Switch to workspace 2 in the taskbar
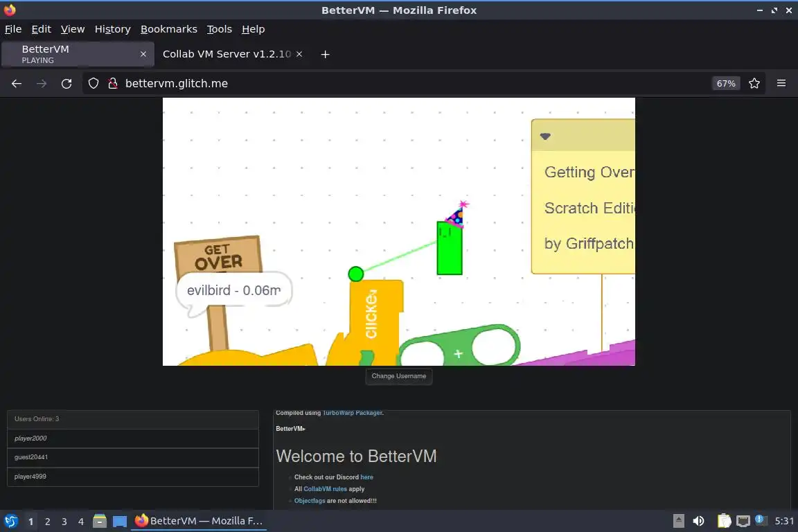The image size is (798, 532). coord(47,522)
